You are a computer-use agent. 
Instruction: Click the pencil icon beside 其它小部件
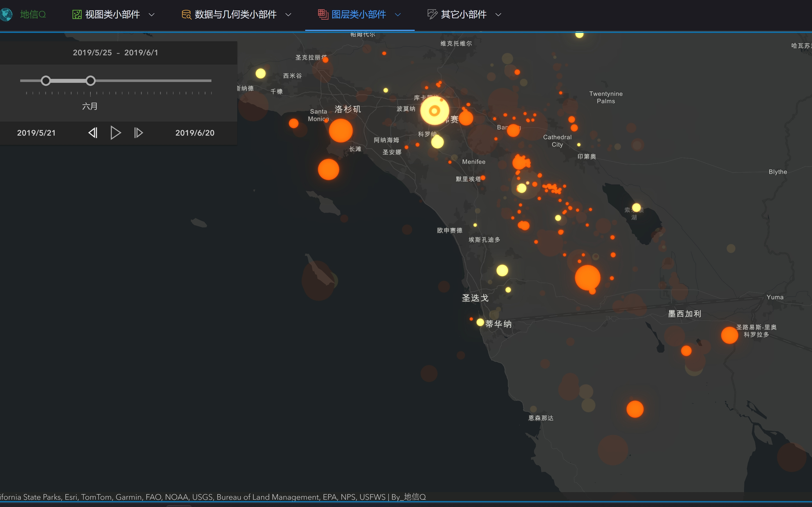coord(432,14)
